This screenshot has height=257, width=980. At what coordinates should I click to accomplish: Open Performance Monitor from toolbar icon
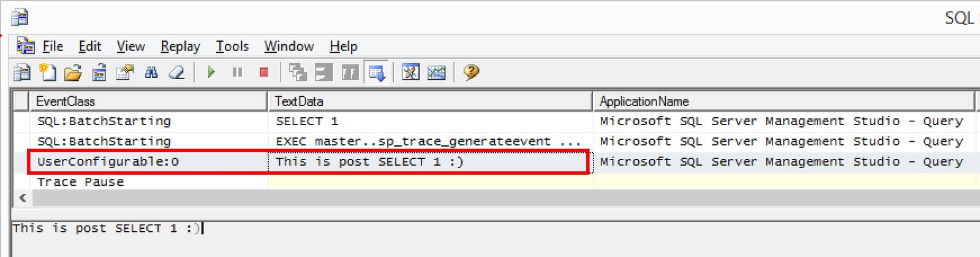(x=436, y=72)
